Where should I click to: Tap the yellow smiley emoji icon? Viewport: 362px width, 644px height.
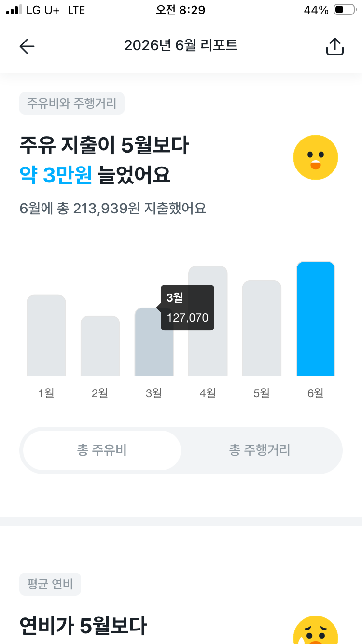(x=316, y=157)
